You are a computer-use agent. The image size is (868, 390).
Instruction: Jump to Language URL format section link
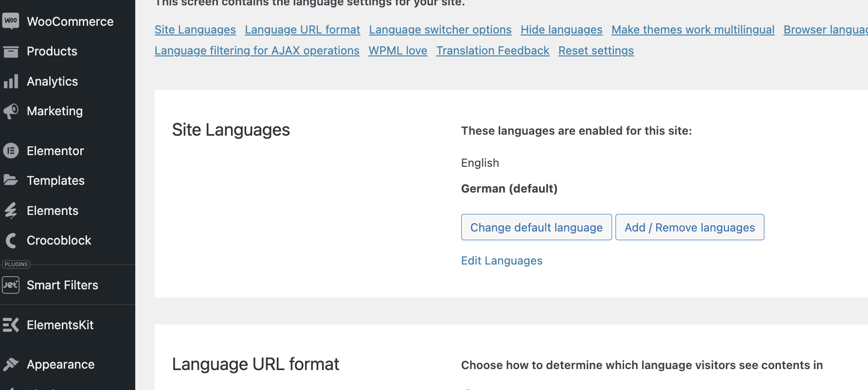(302, 30)
